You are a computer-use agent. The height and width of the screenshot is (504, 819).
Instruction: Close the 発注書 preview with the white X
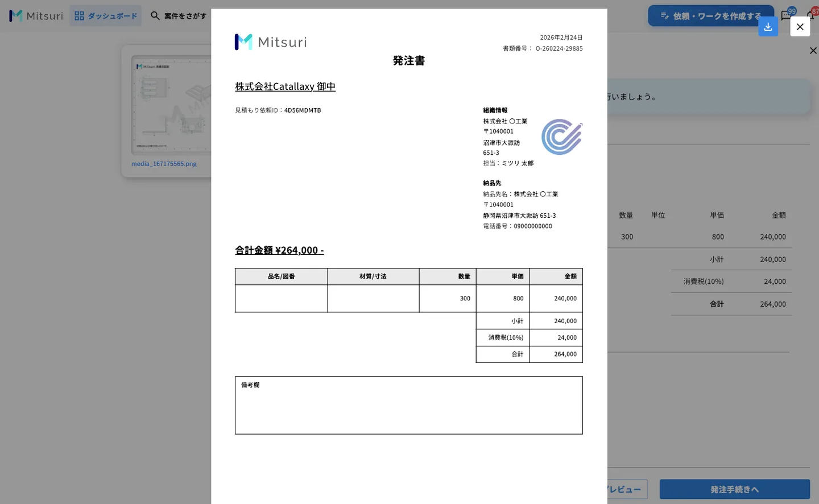pos(800,27)
